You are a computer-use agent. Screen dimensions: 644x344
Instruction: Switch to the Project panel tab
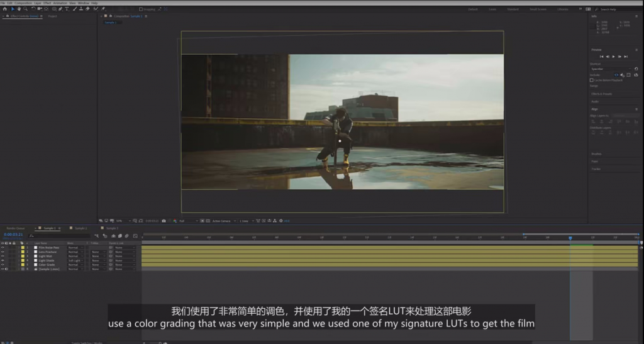tap(53, 16)
